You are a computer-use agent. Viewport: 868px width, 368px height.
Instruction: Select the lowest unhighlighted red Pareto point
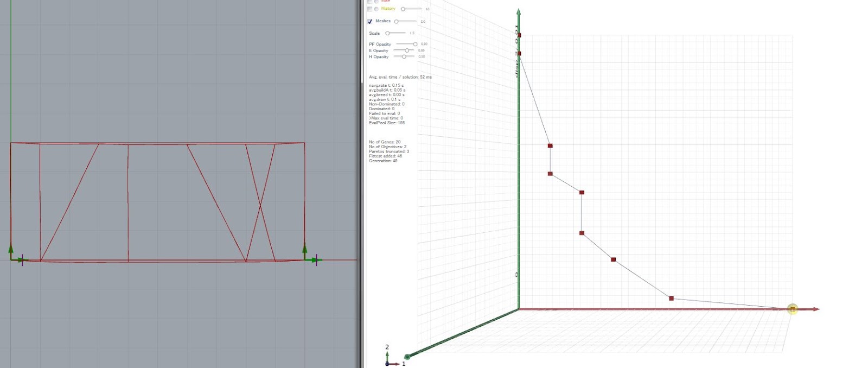tap(671, 299)
